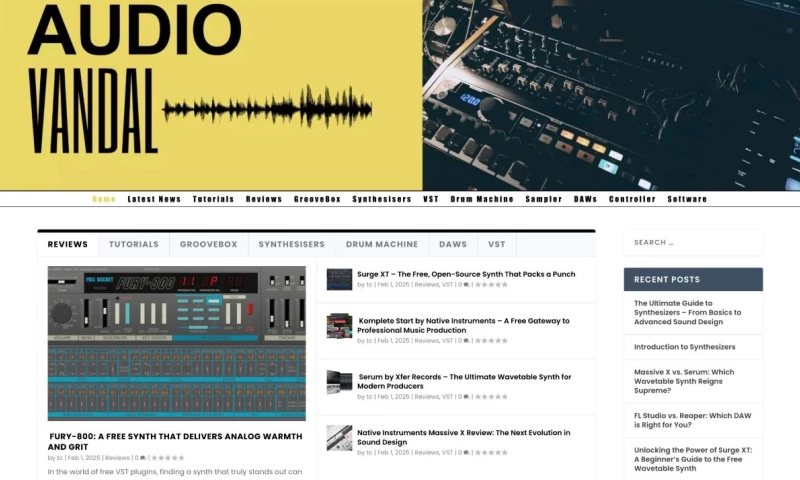Image resolution: width=800 pixels, height=480 pixels.
Task: Open the Software nav menu item
Action: (687, 199)
